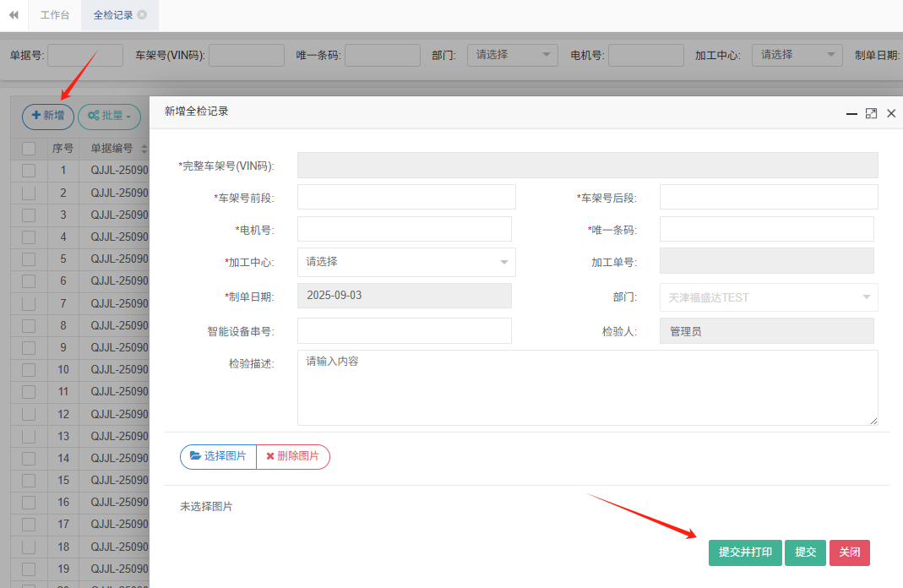Screen dimensions: 903x588
Task: Close dialog using top-right X icon
Action: click(891, 113)
